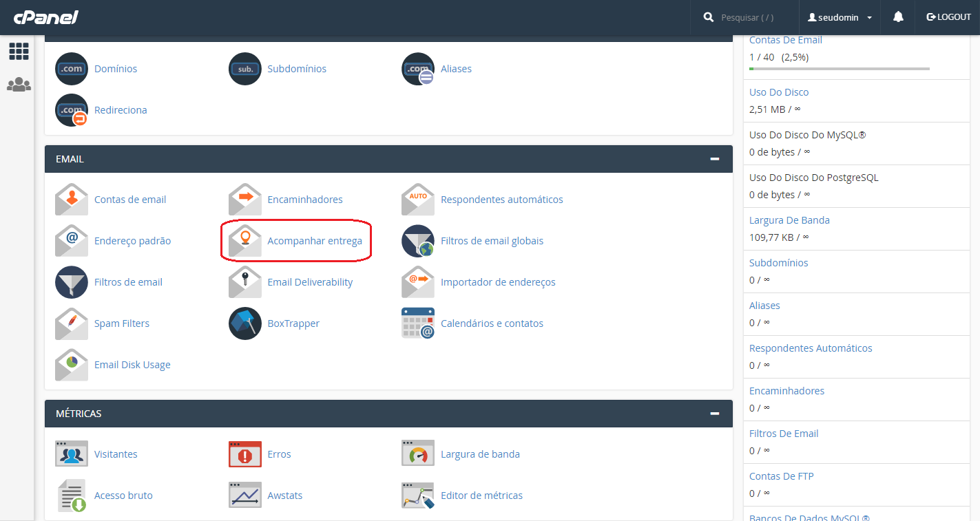The height and width of the screenshot is (521, 980).
Task: Click the Acompanhar entrega envelope icon
Action: [x=245, y=241]
